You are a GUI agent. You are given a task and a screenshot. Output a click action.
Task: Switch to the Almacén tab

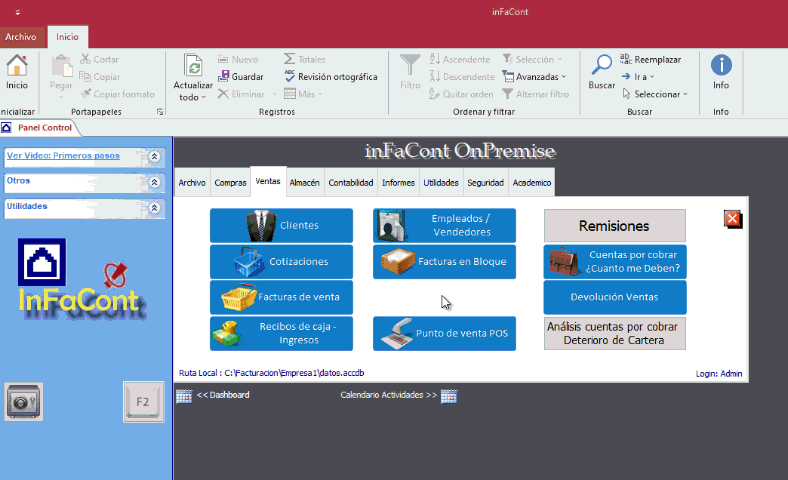(x=305, y=182)
